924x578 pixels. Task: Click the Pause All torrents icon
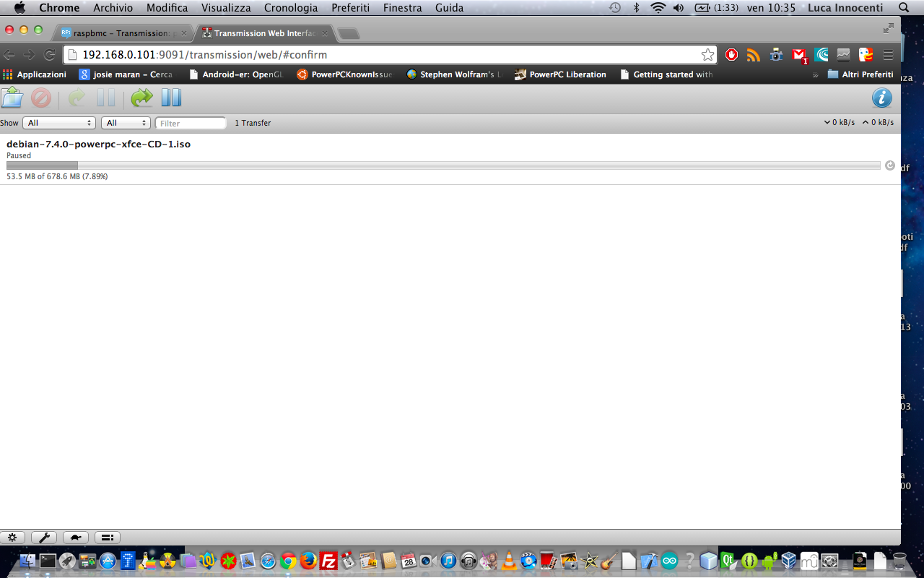point(171,98)
